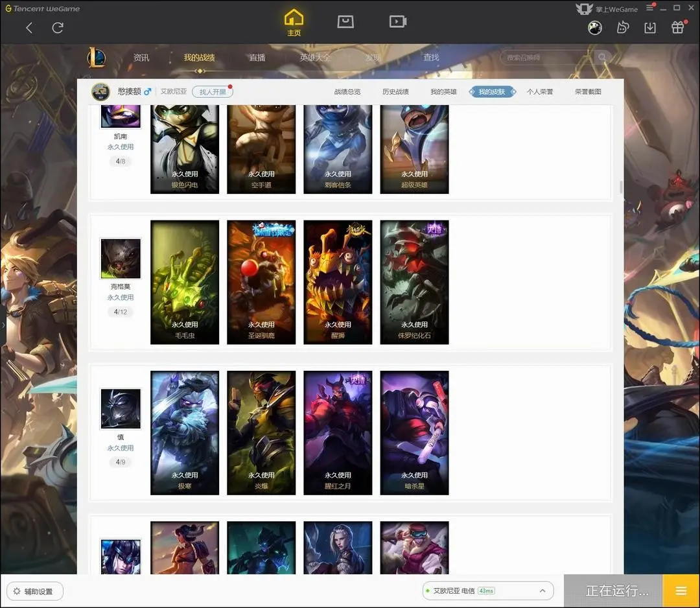Viewport: 700px width, 608px height.
Task: Click the 4/12 skin count for 克格莫
Action: pos(121,312)
